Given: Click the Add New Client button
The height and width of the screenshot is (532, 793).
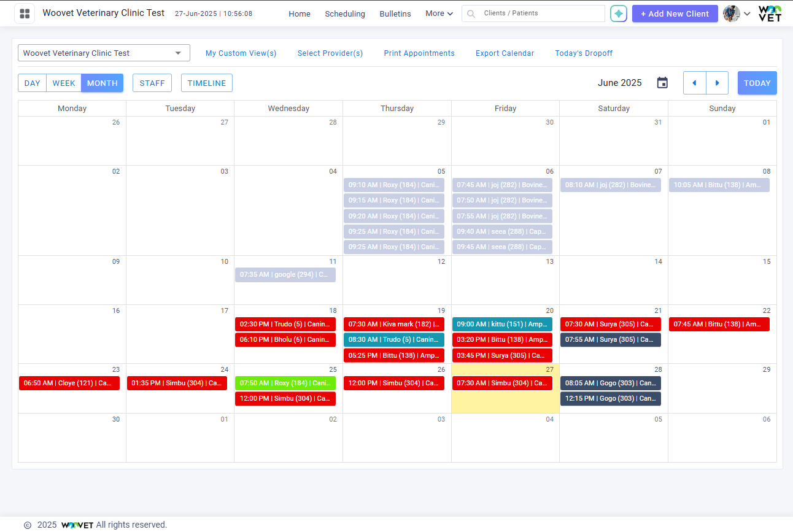Looking at the screenshot, I should click(675, 13).
